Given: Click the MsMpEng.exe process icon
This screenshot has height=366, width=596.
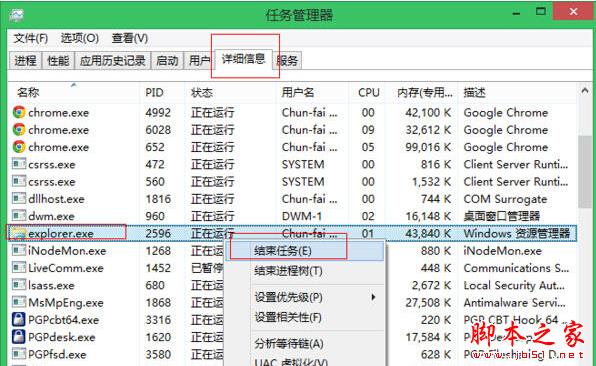Looking at the screenshot, I should click(19, 303).
